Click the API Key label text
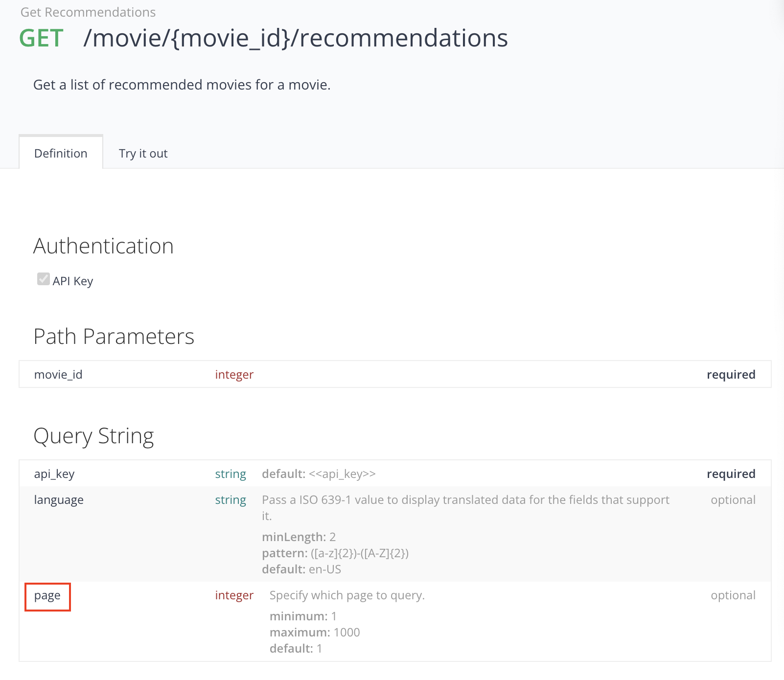Screen dimensions: 784x680 coord(73,281)
